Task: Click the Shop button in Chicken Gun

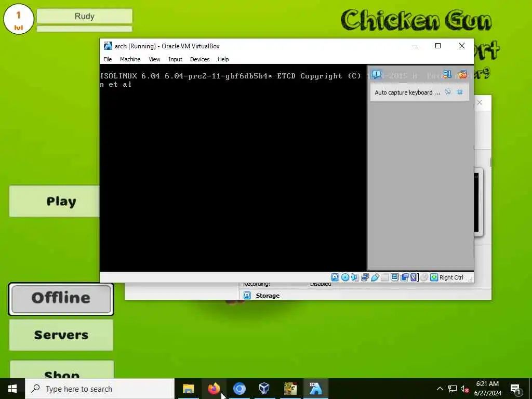Action: [62, 370]
